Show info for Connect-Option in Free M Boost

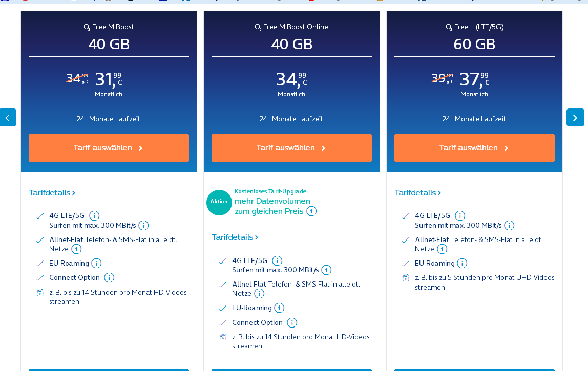click(109, 278)
